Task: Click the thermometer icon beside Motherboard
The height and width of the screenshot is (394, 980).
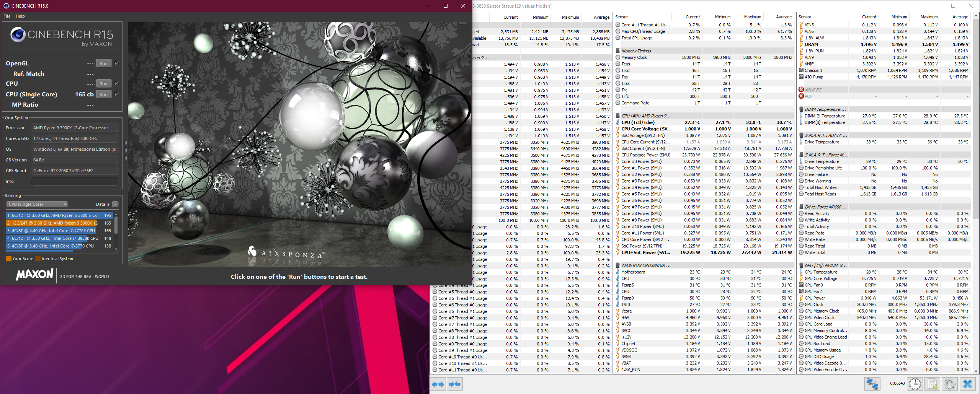Action: pyautogui.click(x=618, y=272)
